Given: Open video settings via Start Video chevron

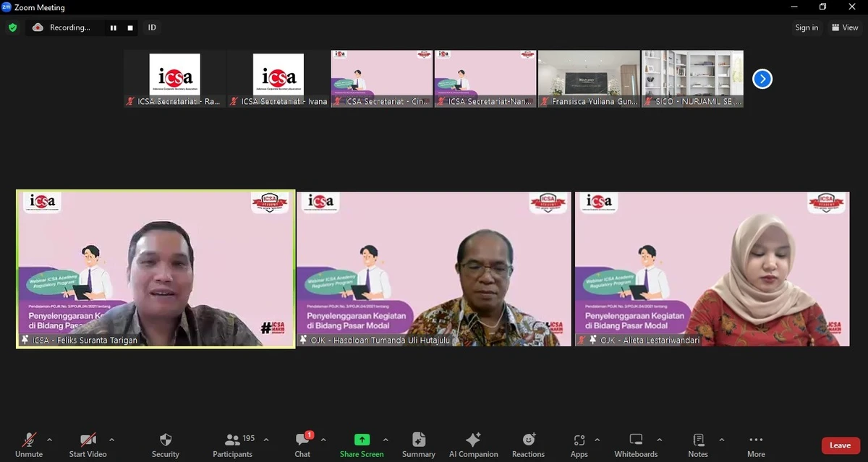Looking at the screenshot, I should click(113, 440).
